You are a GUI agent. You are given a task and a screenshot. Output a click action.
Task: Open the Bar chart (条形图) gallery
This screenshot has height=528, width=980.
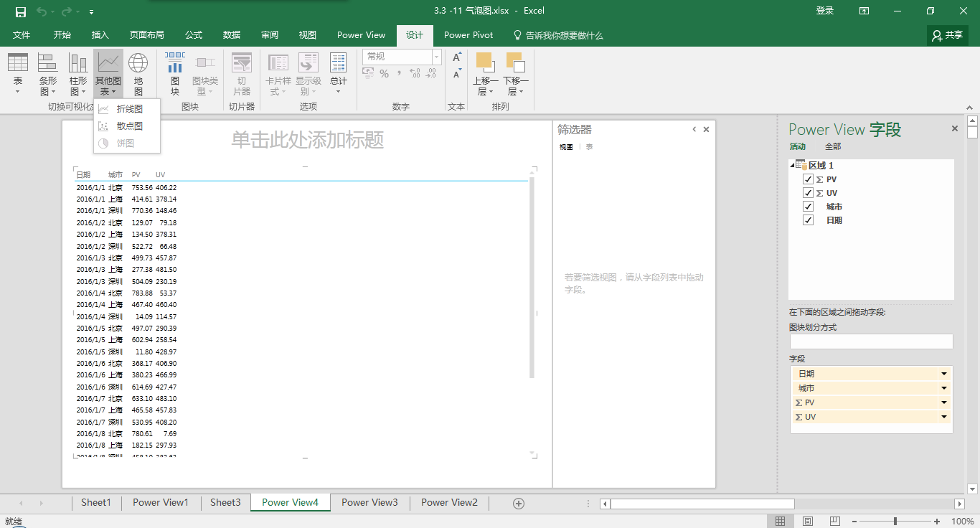(x=47, y=73)
